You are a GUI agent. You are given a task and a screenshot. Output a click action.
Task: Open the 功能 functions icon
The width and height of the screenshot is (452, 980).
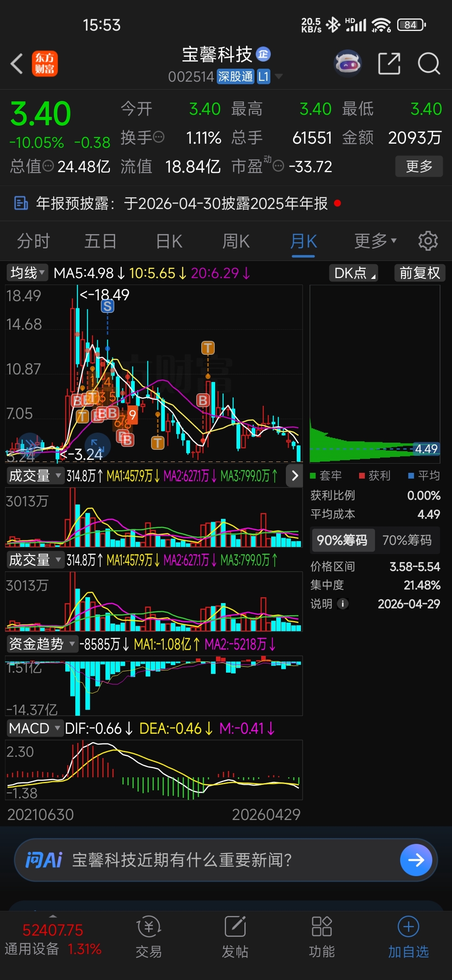point(322,926)
